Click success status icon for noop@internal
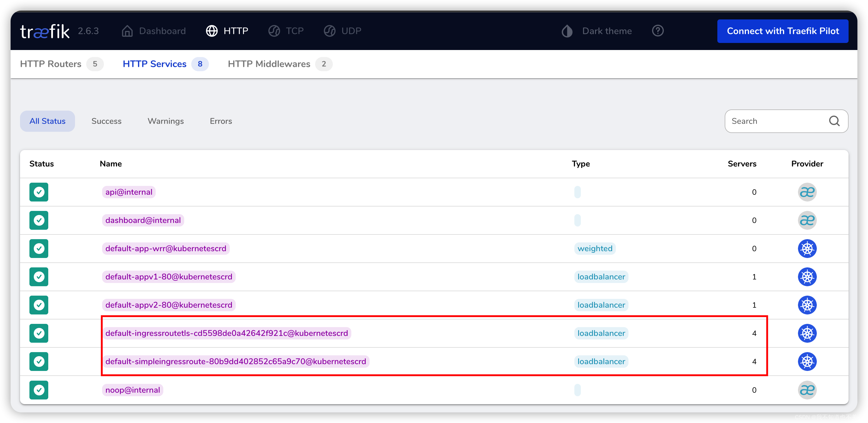 (x=39, y=390)
